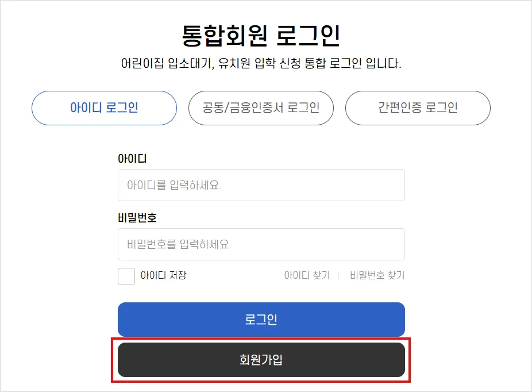This screenshot has height=392, width=532.
Task: Choose certificate-based login tab
Action: click(x=261, y=108)
